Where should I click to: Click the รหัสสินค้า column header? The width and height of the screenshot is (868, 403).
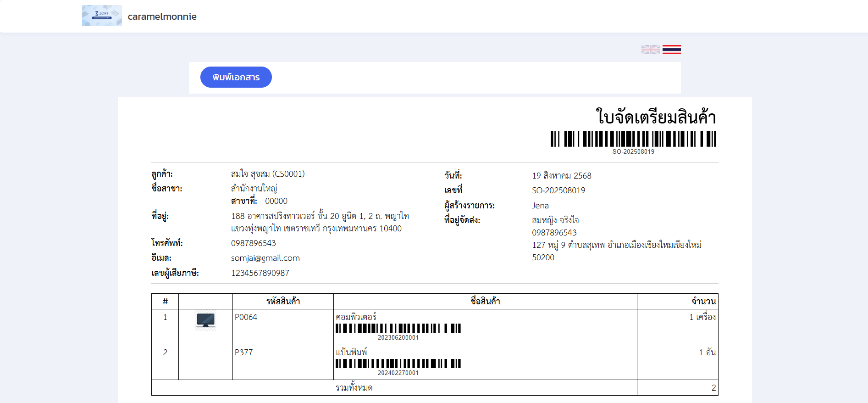pos(283,301)
